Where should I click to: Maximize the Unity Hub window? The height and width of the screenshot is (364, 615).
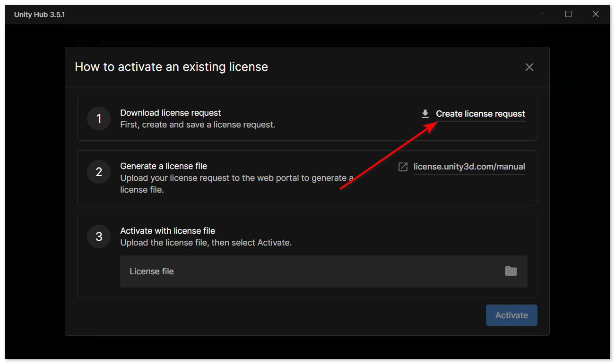click(568, 14)
